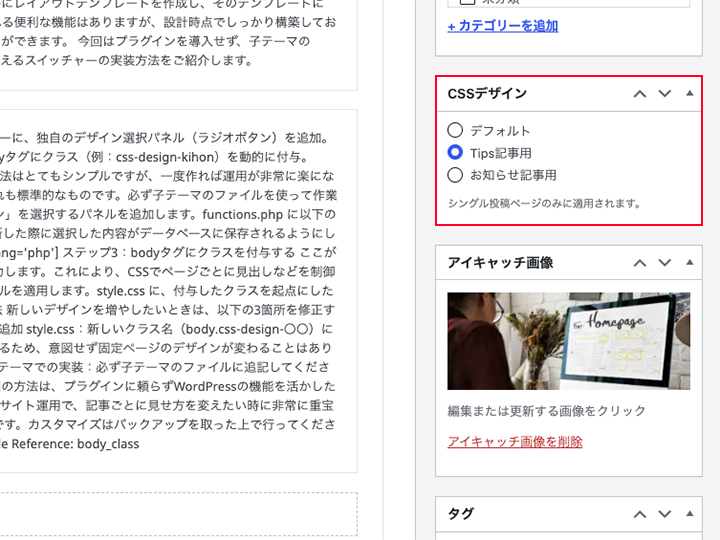Collapse the タグ panel toggle triangle

point(689,513)
